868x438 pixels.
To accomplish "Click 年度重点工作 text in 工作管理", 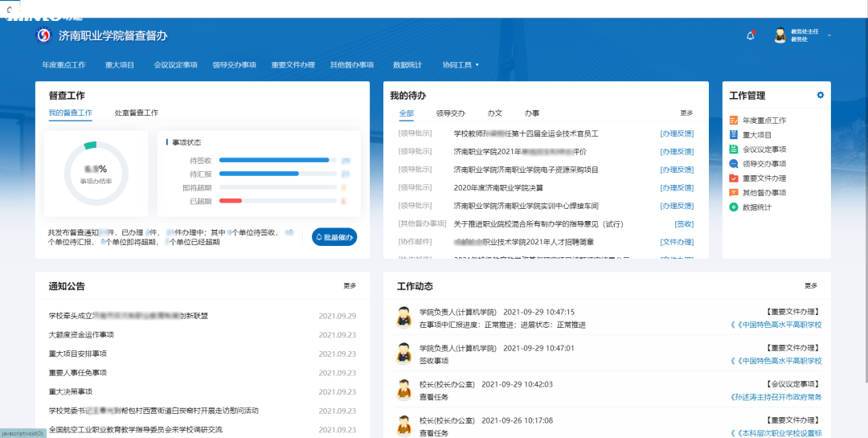I will [764, 121].
